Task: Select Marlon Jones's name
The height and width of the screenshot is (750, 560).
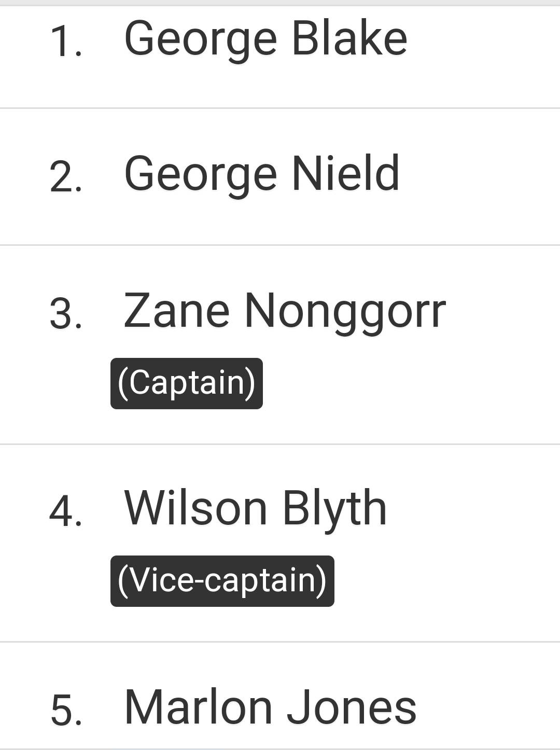Action: (x=270, y=708)
